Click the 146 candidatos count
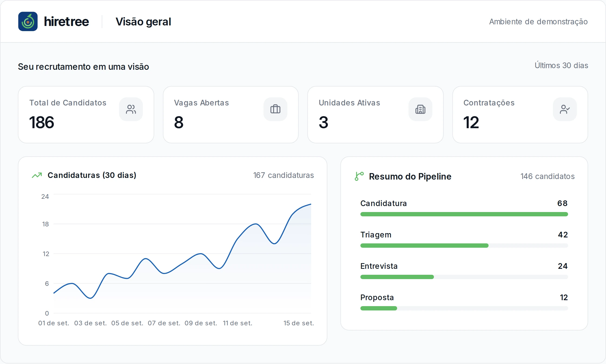Screen dimensions: 606x364 (x=548, y=176)
